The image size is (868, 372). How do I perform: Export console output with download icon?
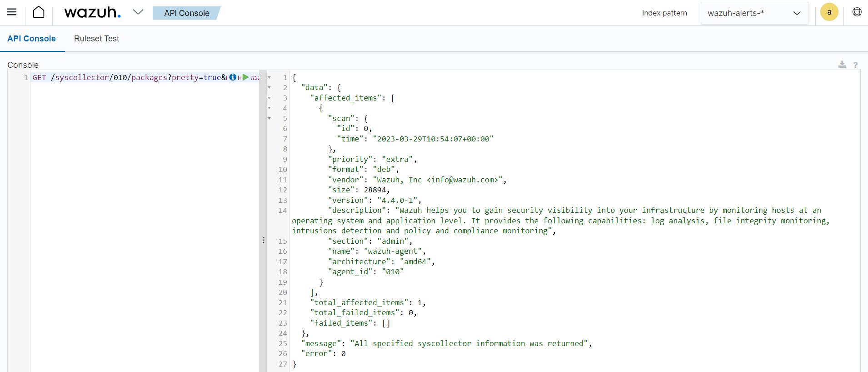(842, 65)
